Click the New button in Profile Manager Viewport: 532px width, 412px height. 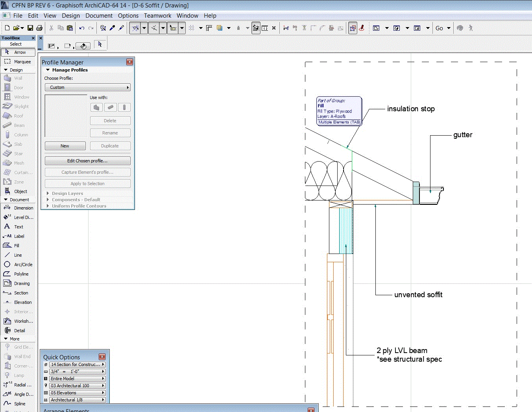[x=65, y=145]
